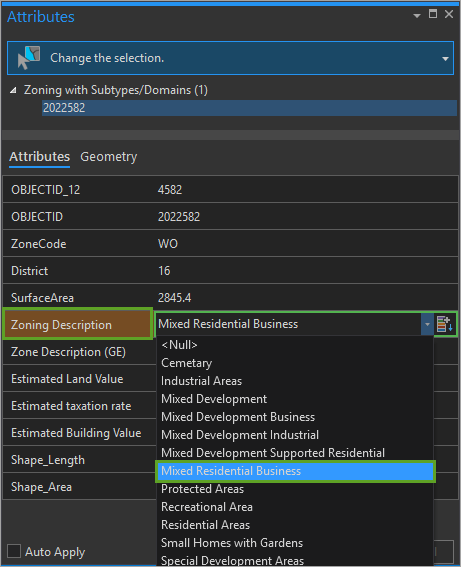Click the Mixed Residential Business combo box value

pyautogui.click(x=288, y=324)
